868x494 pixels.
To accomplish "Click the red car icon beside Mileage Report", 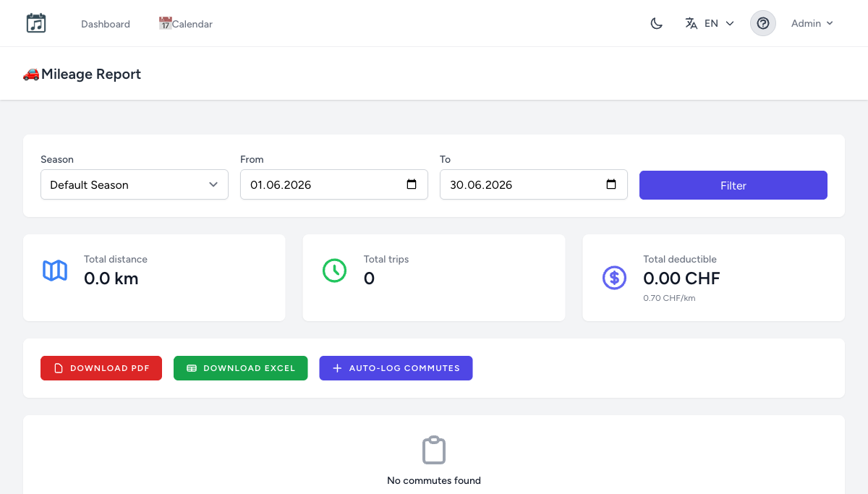I will click(31, 74).
